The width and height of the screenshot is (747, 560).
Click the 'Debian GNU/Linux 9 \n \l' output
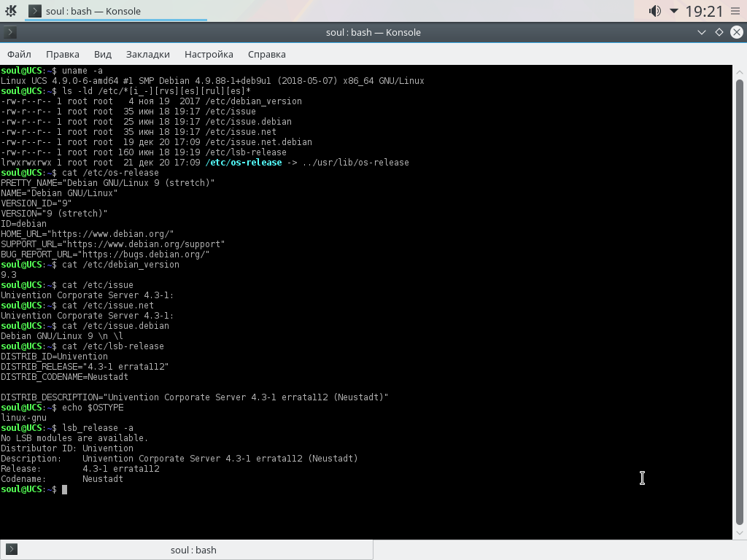coord(62,335)
